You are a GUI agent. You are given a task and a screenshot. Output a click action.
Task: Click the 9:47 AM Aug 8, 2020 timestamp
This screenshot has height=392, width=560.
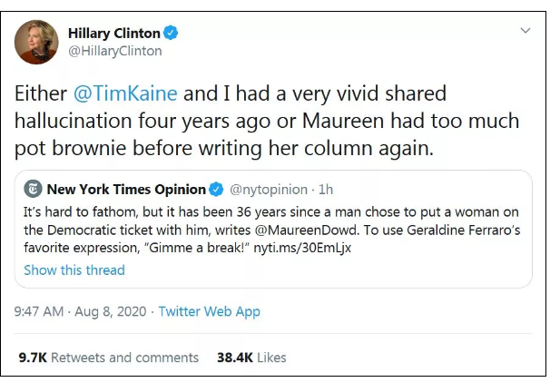point(81,311)
